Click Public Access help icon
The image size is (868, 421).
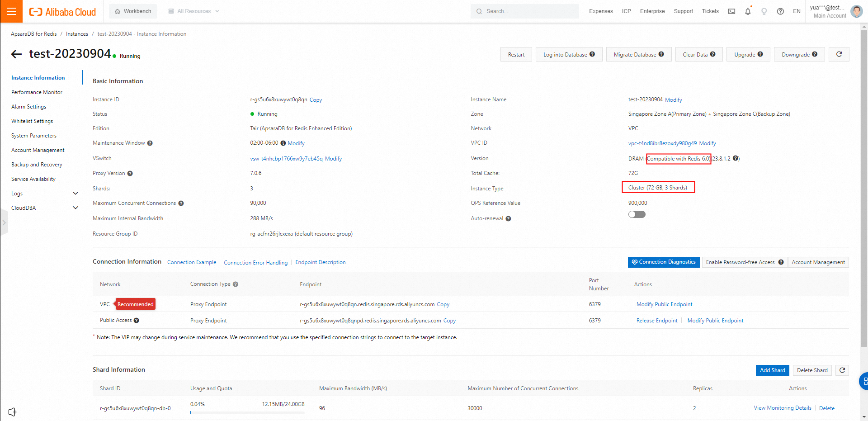(136, 321)
